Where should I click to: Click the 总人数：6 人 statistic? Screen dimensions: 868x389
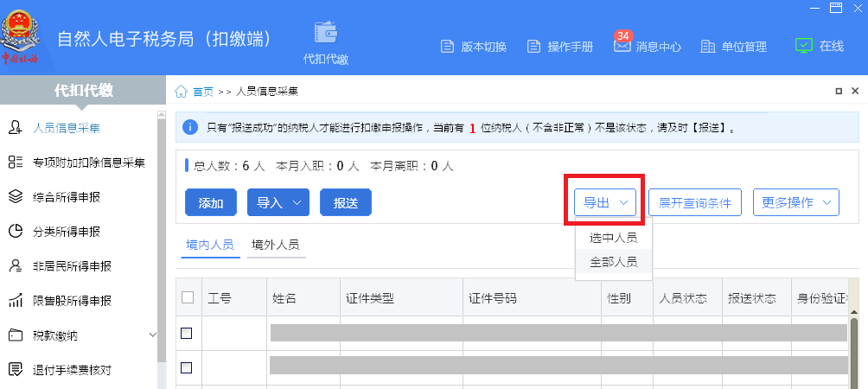229,165
